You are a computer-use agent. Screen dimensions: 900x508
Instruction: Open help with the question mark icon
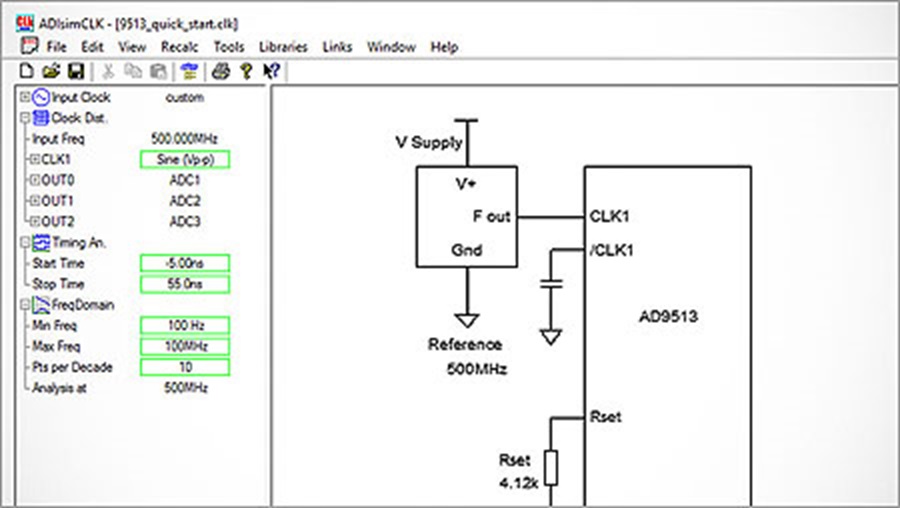click(246, 71)
